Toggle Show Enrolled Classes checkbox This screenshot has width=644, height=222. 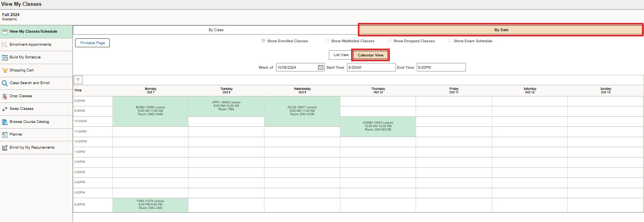click(263, 41)
